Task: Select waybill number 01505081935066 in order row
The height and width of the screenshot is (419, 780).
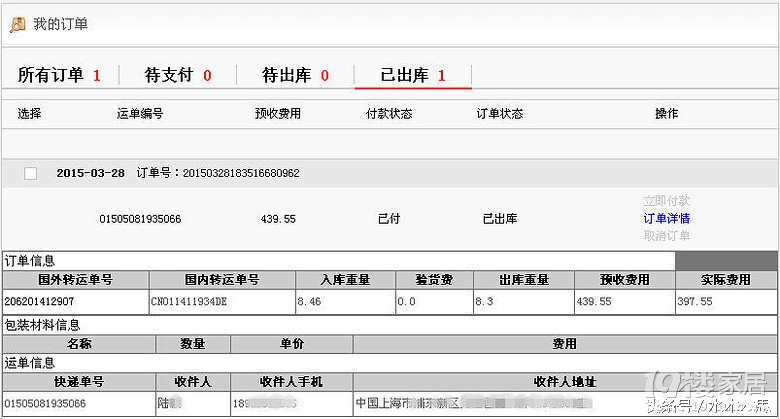Action: tap(140, 219)
